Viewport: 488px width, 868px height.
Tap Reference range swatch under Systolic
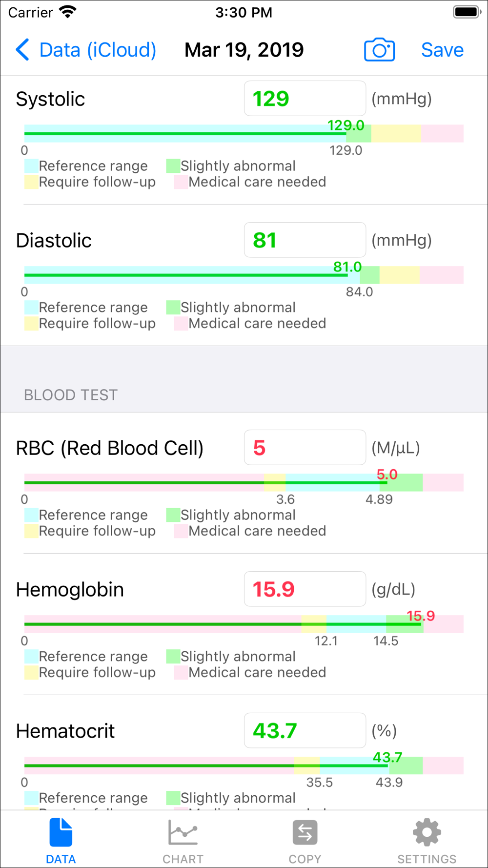coord(31,166)
